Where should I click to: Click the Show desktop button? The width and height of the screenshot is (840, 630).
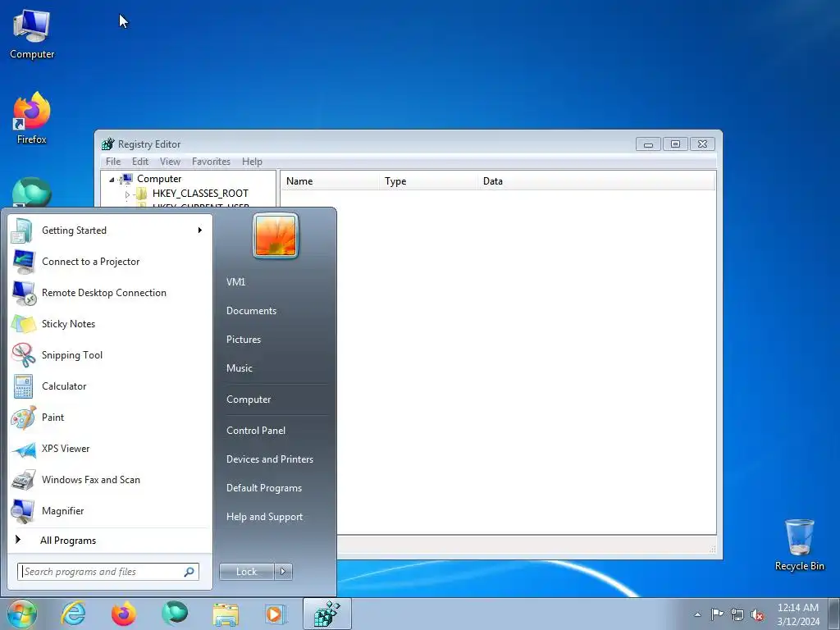tap(834, 614)
